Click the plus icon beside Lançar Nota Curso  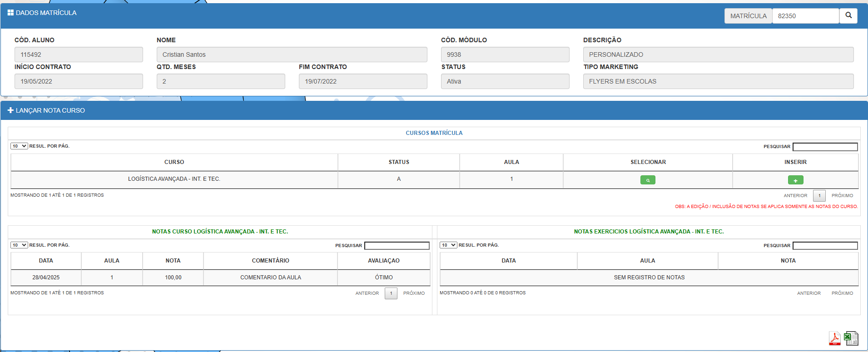[x=10, y=110]
